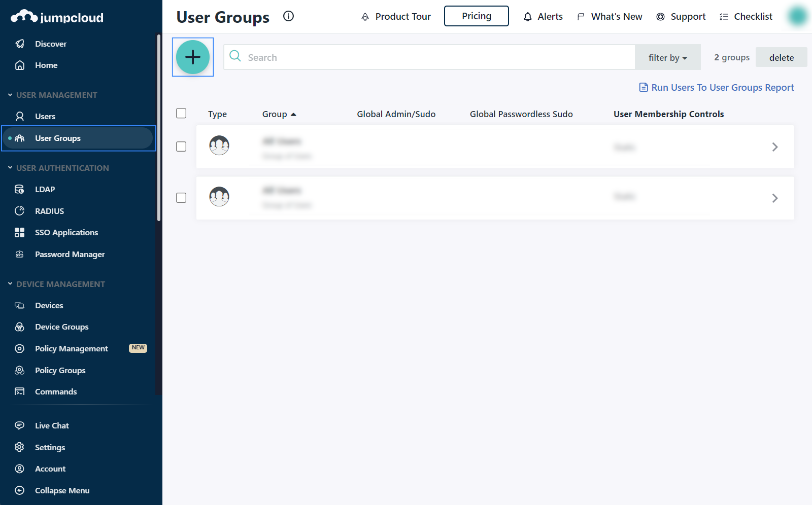The image size is (812, 505).
Task: Open the Checklist from the header
Action: [x=746, y=17]
